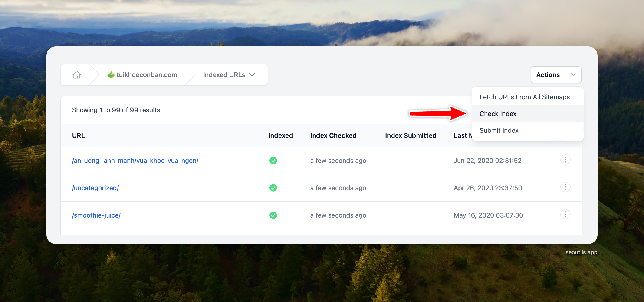Viewport: 644px width, 302px height.
Task: Click the Index Submitted column header
Action: 410,135
